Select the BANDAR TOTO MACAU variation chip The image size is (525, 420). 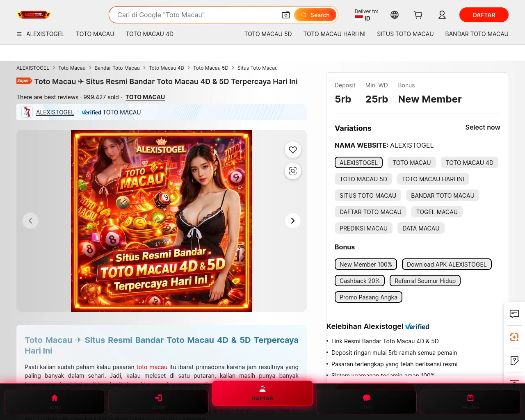pyautogui.click(x=443, y=196)
